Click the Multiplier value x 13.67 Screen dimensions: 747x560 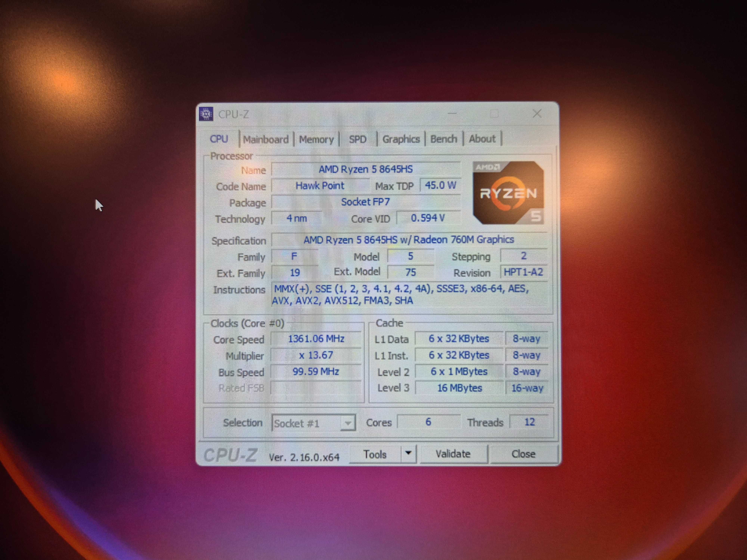[316, 355]
